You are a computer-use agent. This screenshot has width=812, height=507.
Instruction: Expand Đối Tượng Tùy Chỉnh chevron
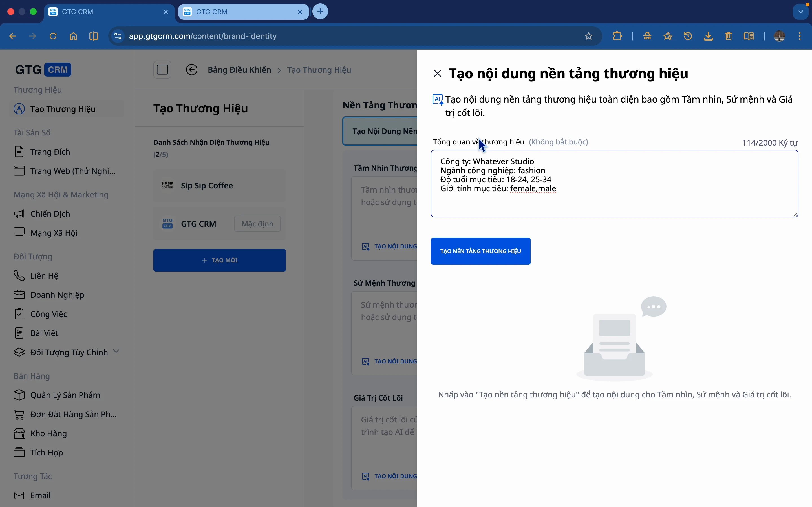(116, 351)
